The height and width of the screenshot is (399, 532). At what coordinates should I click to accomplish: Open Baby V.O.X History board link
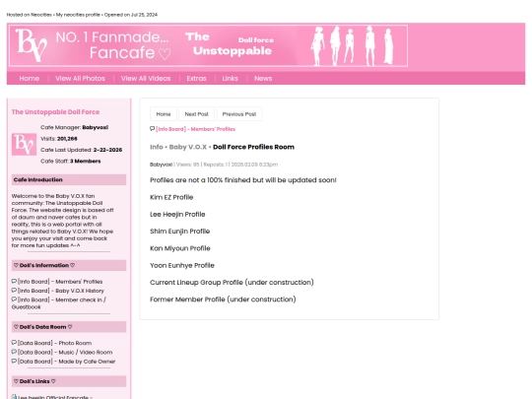(x=61, y=291)
